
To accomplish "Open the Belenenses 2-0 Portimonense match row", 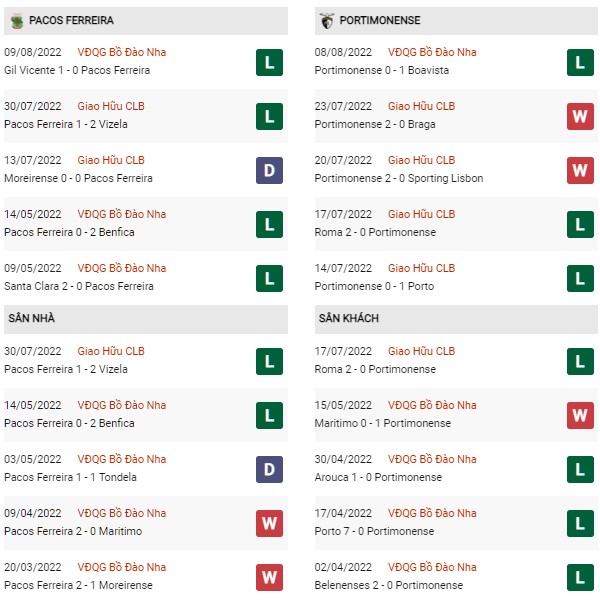I will point(456,577).
